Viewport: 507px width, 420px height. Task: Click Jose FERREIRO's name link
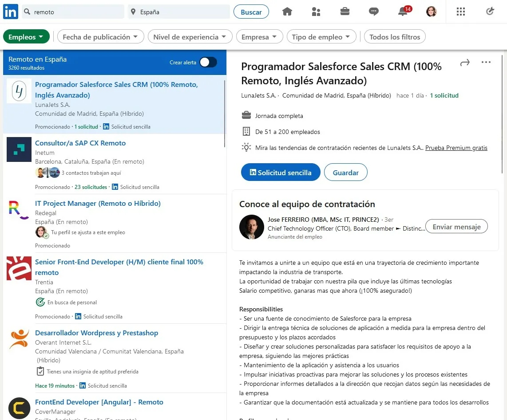point(323,220)
